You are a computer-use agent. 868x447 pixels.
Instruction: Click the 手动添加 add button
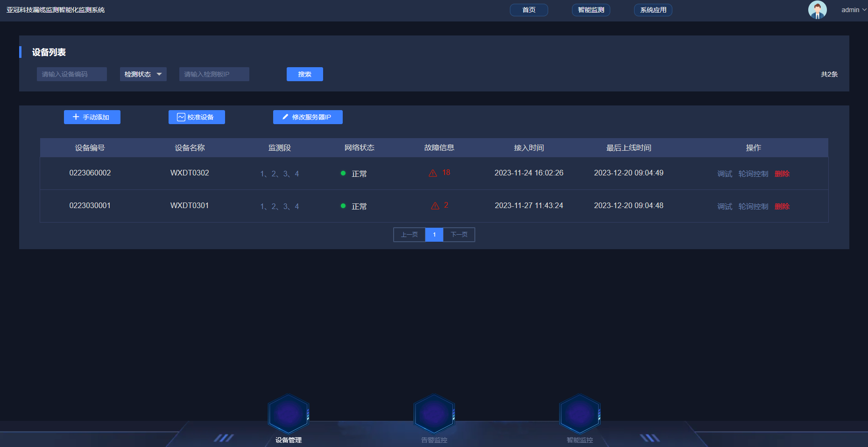tap(92, 117)
